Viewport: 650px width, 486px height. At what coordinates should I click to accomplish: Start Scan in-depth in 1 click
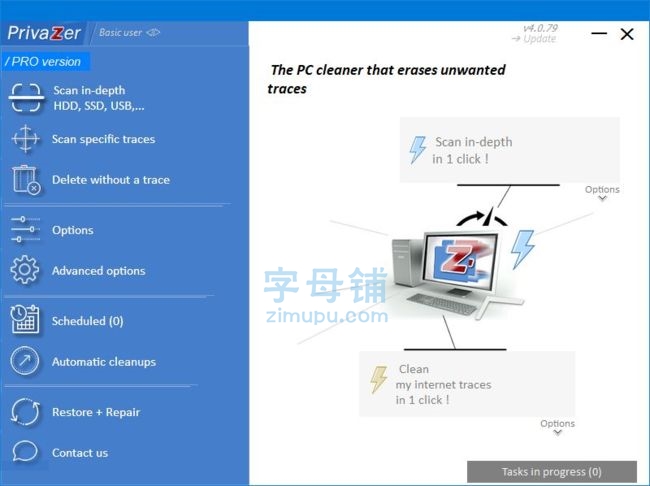[x=509, y=150]
